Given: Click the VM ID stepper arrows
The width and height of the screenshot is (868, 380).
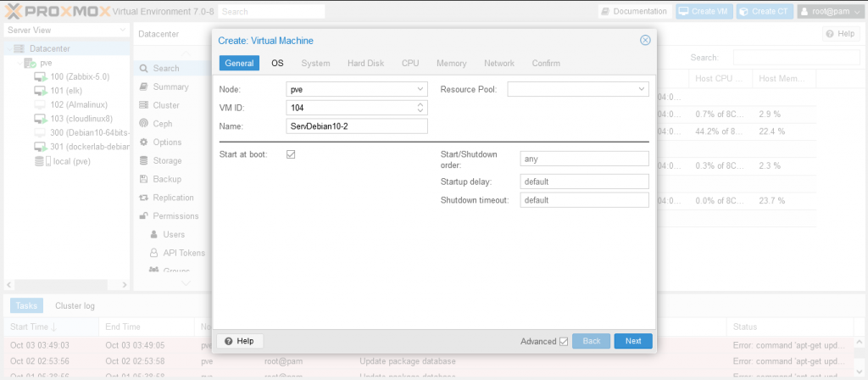Looking at the screenshot, I should (x=420, y=108).
